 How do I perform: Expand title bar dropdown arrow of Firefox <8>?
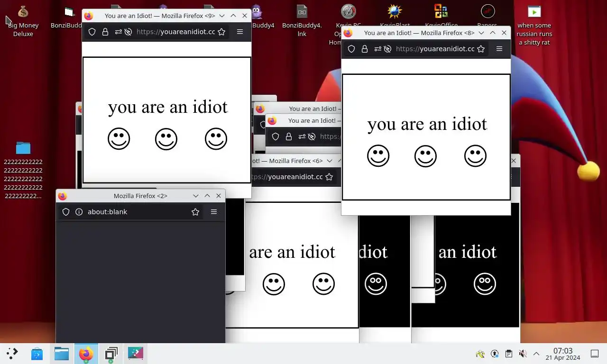click(x=481, y=33)
